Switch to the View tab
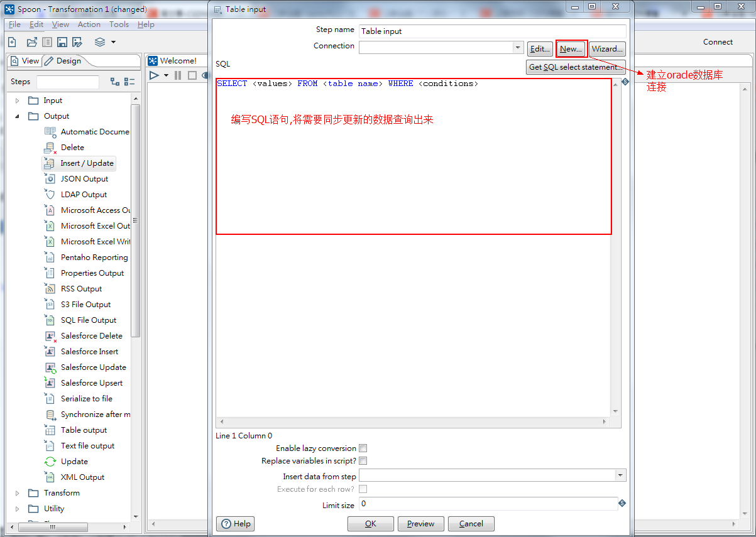 25,60
